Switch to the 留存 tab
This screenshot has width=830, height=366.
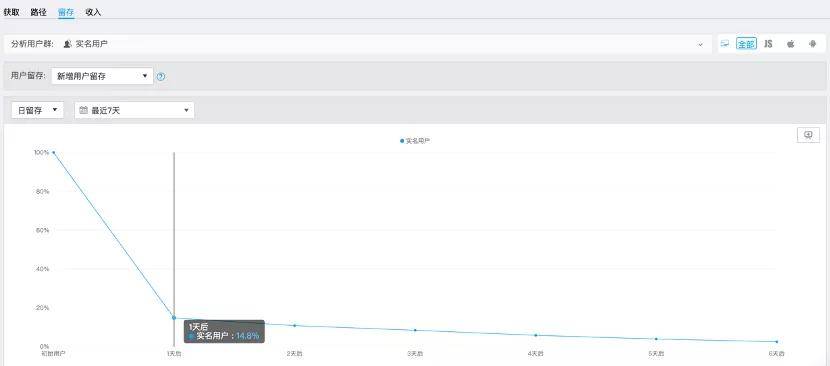pos(66,12)
